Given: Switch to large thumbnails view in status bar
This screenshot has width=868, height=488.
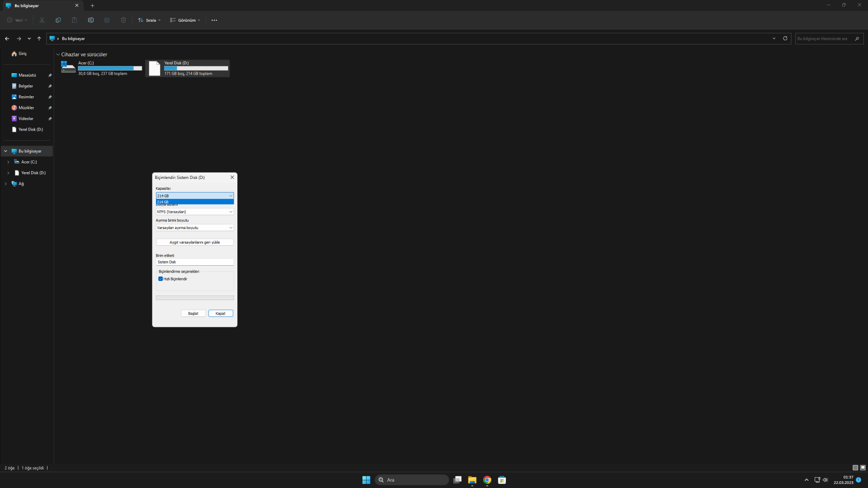Looking at the screenshot, I should coord(863,468).
